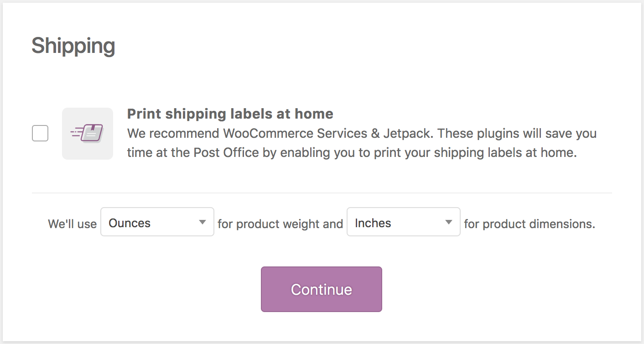The width and height of the screenshot is (644, 344).
Task: Open the Inches dimension unit dropdown
Action: (x=404, y=222)
